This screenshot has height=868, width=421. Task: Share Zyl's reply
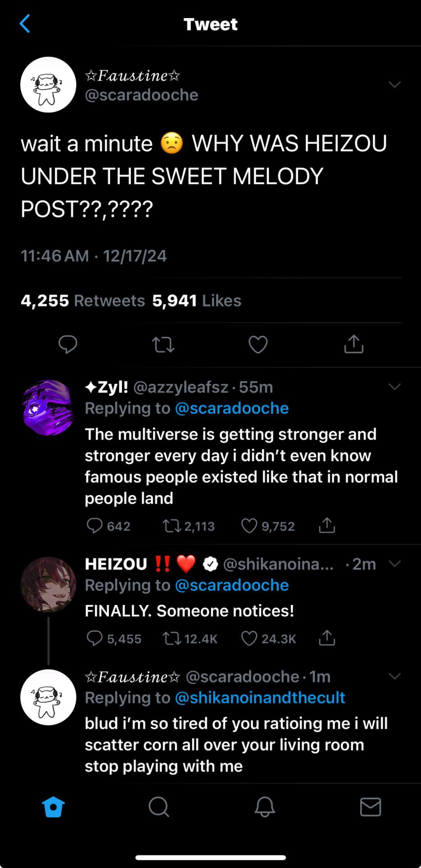327,525
